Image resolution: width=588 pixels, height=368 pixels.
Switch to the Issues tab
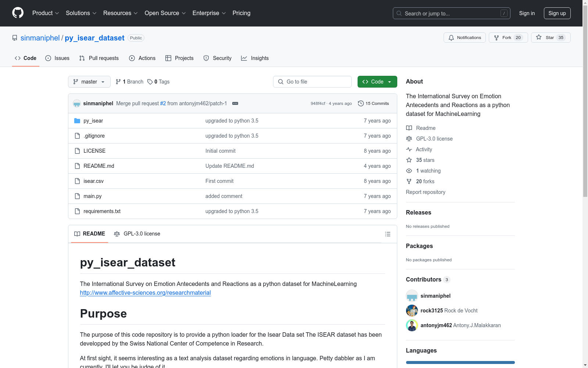[x=57, y=58]
